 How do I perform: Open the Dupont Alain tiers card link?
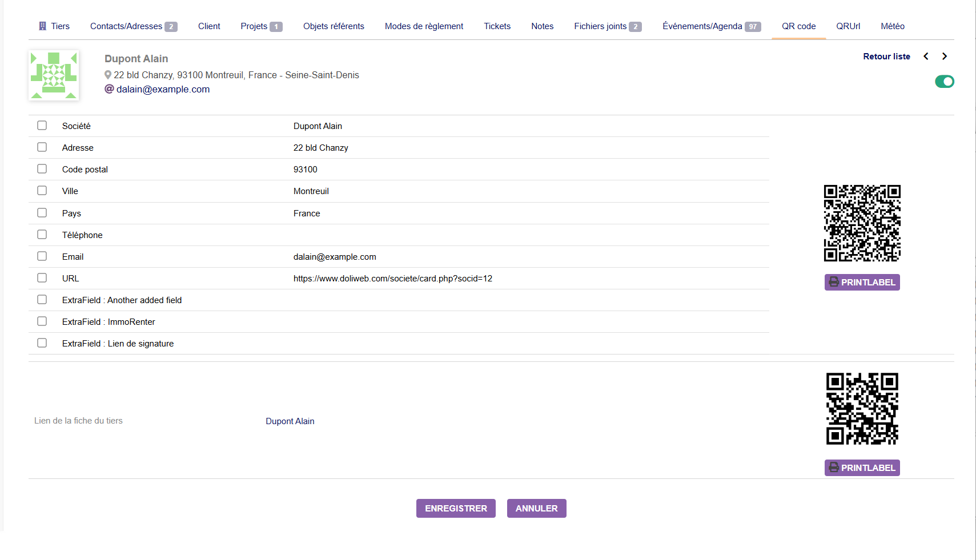290,421
